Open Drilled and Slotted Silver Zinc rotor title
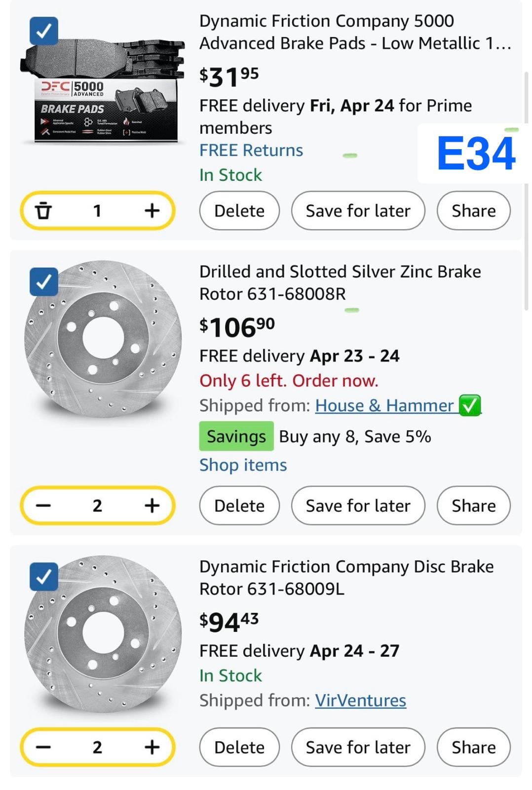This screenshot has height=790, width=532. [340, 282]
